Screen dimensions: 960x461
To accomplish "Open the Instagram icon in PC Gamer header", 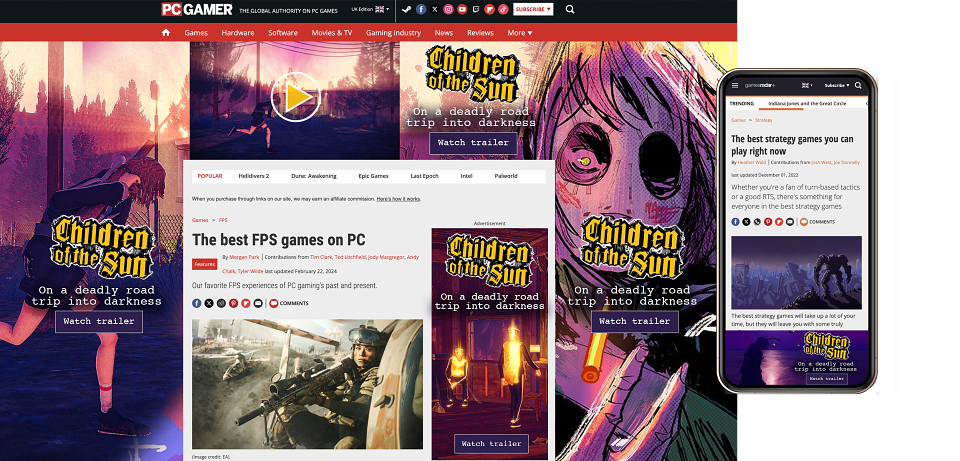I will click(448, 9).
